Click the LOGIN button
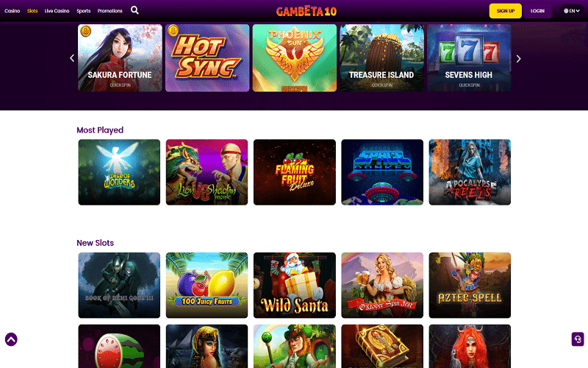 click(537, 11)
